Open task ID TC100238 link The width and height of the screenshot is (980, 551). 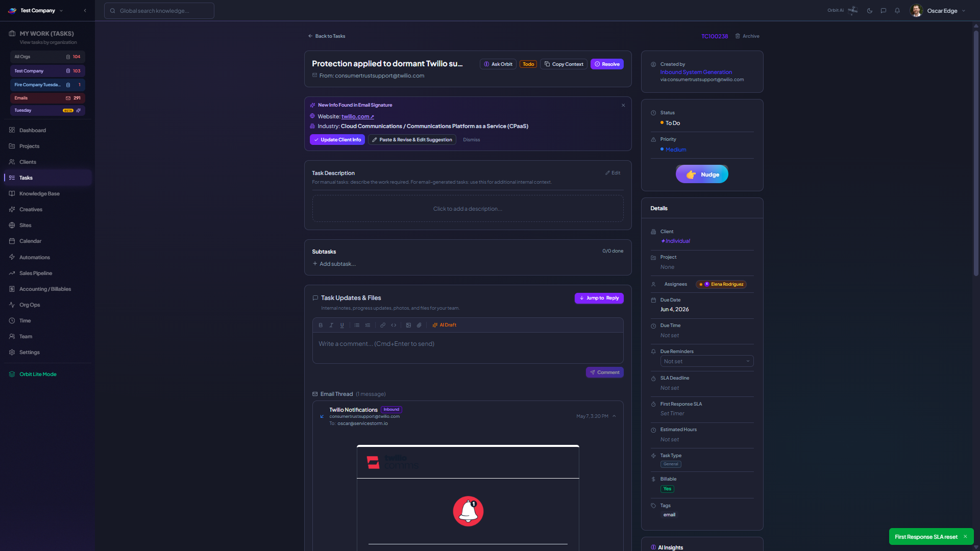pos(715,36)
